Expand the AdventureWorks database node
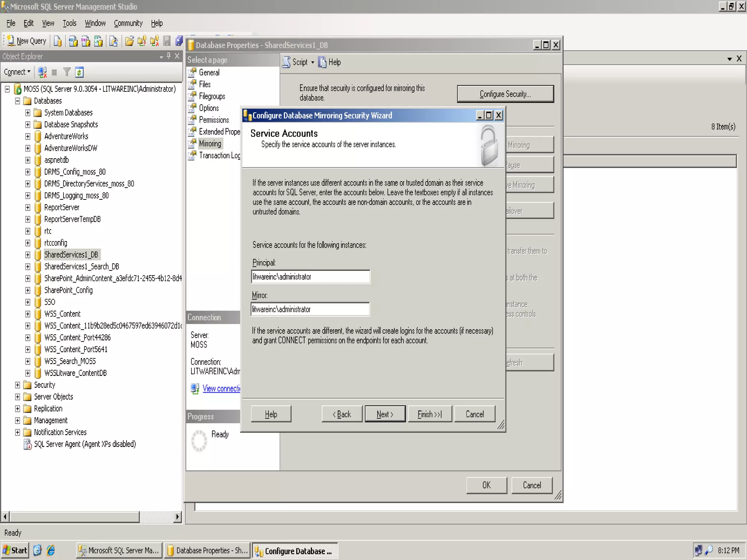Viewport: 747px width, 560px height. point(28,136)
